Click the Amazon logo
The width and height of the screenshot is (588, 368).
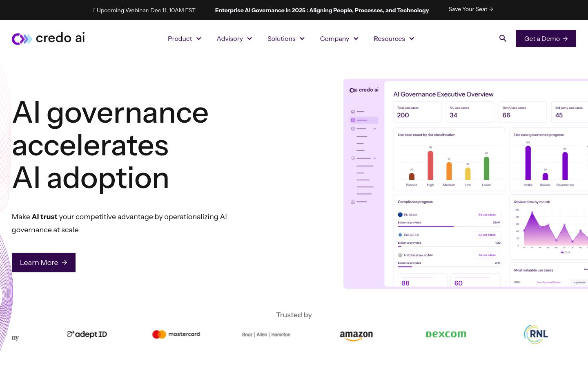coord(356,335)
